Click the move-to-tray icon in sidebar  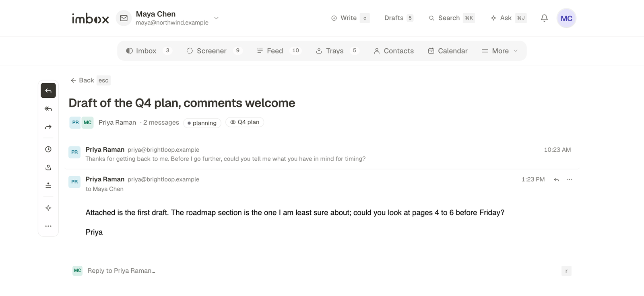point(48,167)
